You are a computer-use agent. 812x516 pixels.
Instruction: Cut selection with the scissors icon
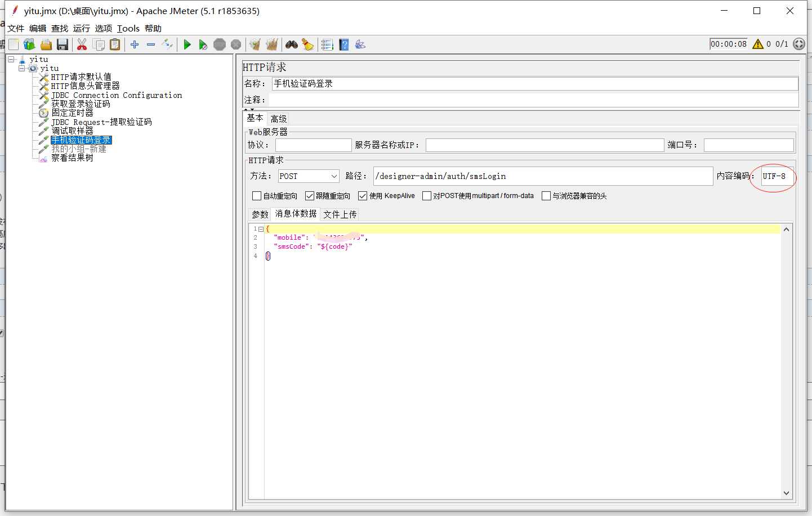pyautogui.click(x=82, y=44)
